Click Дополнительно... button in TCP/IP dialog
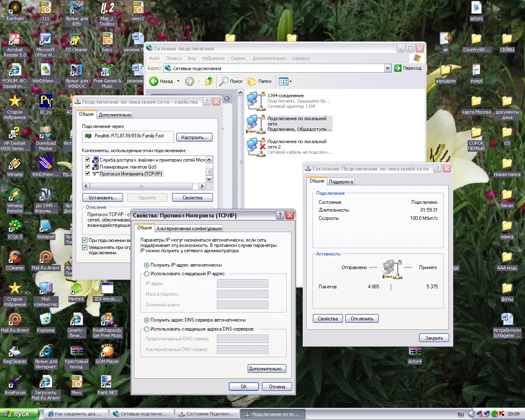525x420 pixels. 267,369
